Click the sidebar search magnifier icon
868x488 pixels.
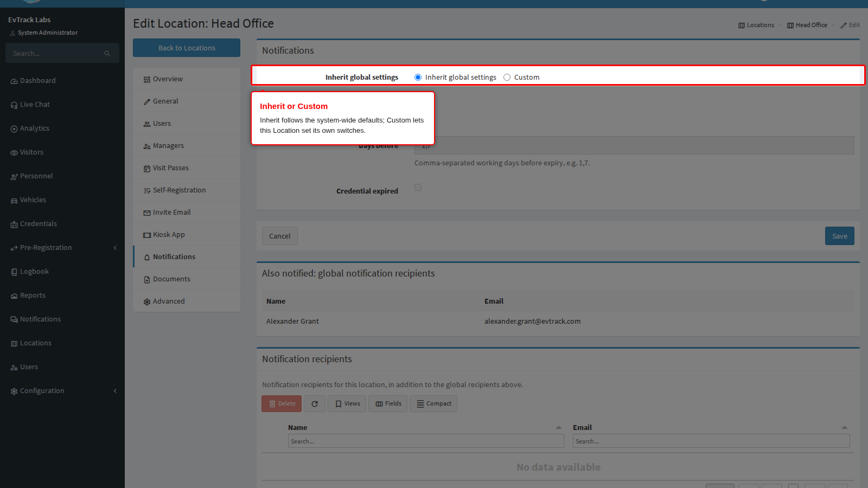(x=107, y=53)
